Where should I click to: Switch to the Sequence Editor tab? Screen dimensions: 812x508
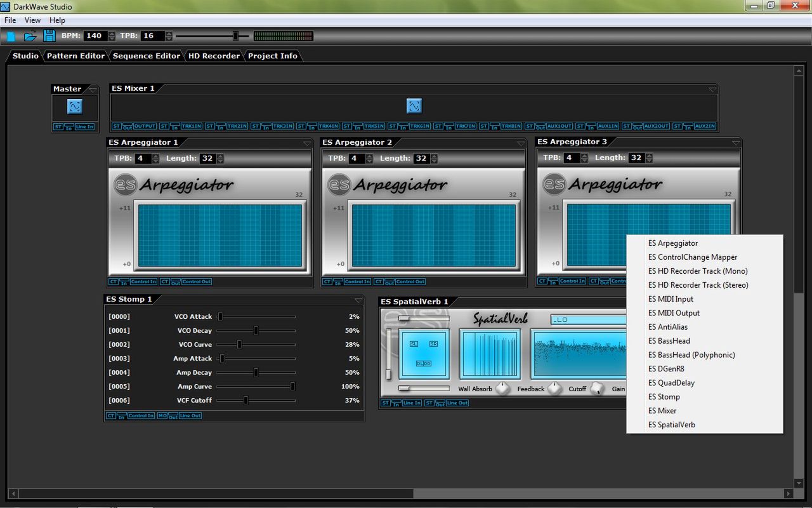[x=147, y=56]
